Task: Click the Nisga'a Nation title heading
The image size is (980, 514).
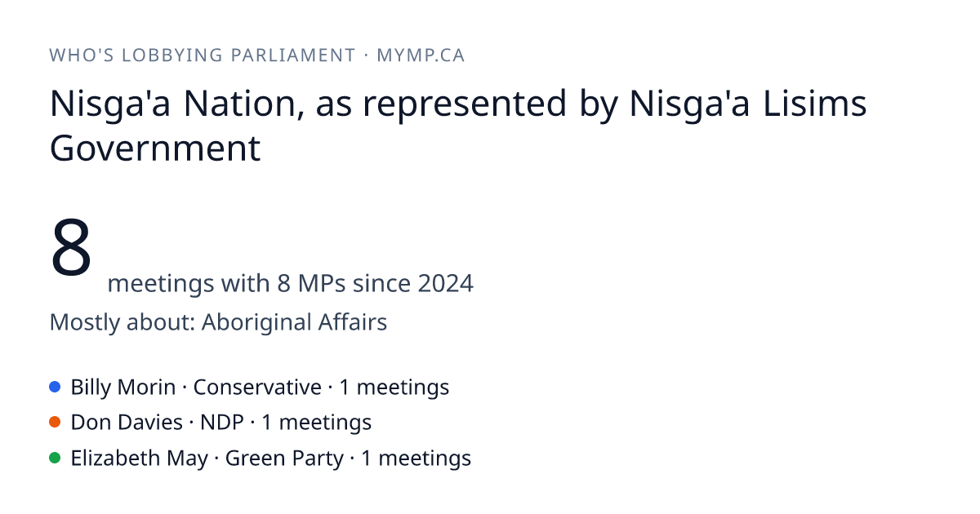Action: (x=458, y=126)
